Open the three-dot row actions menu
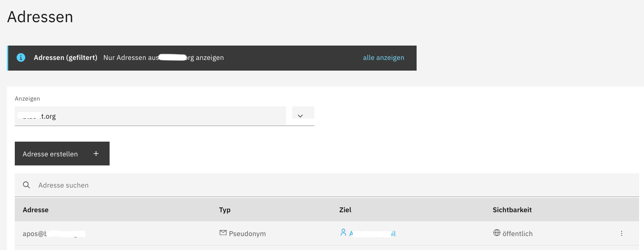Image resolution: width=644 pixels, height=250 pixels. click(621, 233)
